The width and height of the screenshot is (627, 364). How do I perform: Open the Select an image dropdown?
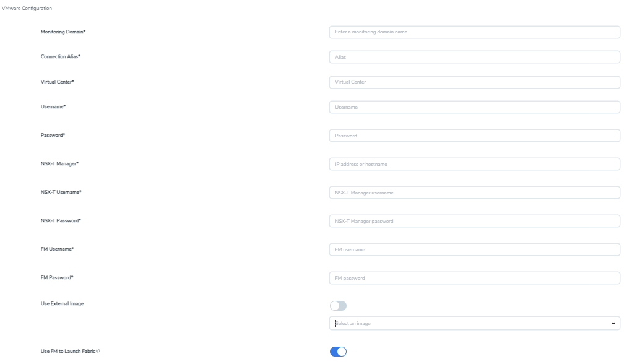click(x=474, y=323)
